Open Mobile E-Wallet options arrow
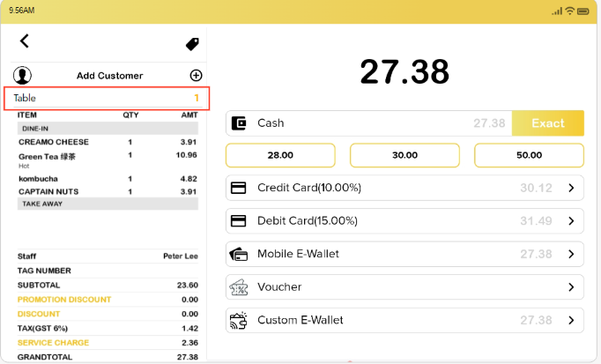The image size is (601, 364). pos(570,254)
